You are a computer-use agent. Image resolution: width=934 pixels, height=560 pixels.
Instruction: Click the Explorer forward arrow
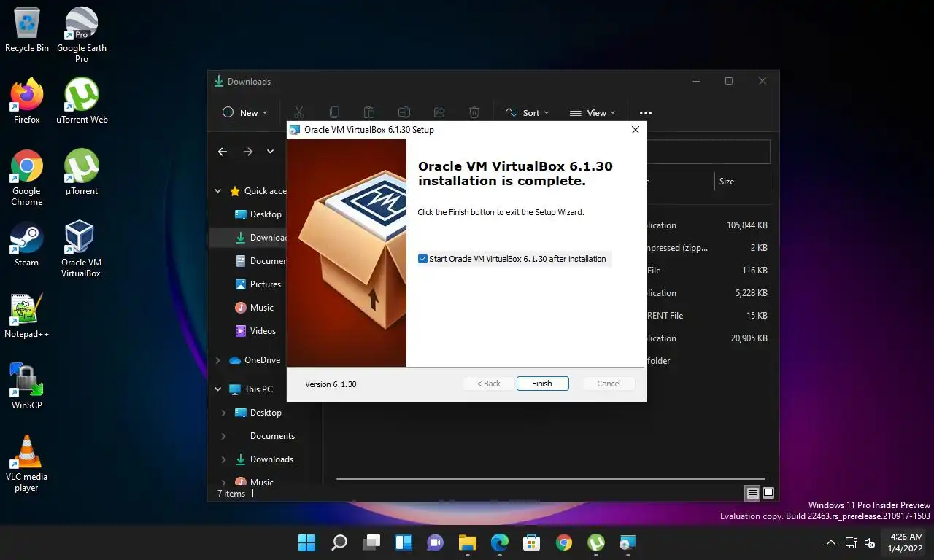click(248, 152)
